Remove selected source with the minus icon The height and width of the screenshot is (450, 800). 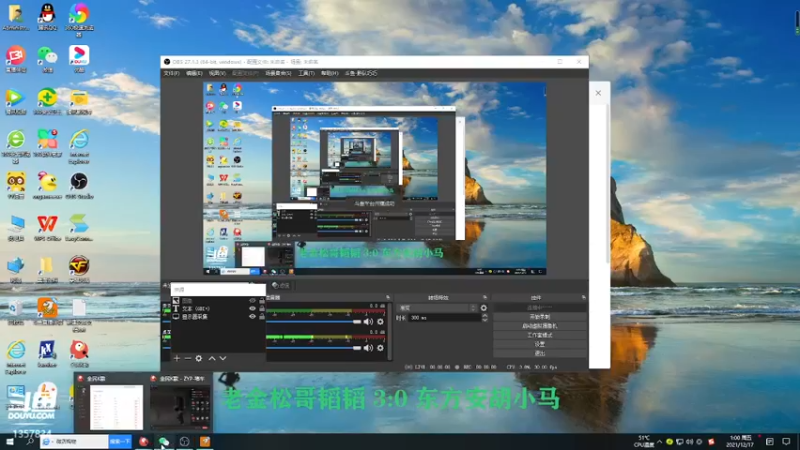(x=187, y=359)
